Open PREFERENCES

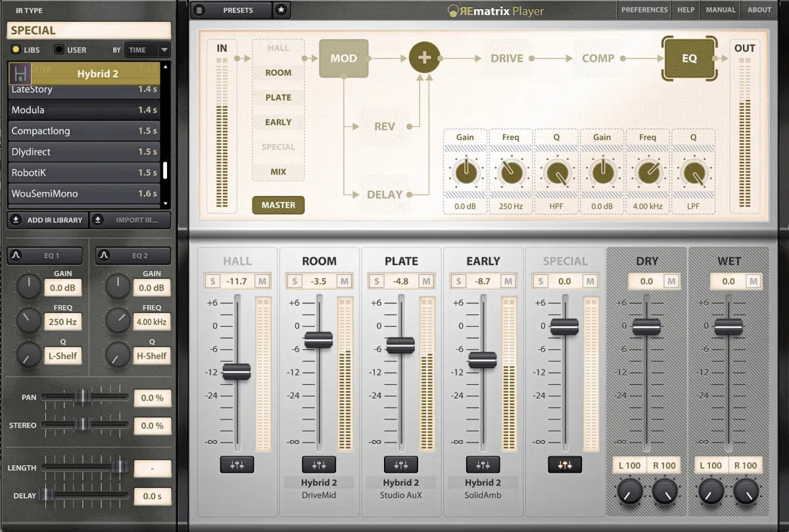click(x=644, y=10)
